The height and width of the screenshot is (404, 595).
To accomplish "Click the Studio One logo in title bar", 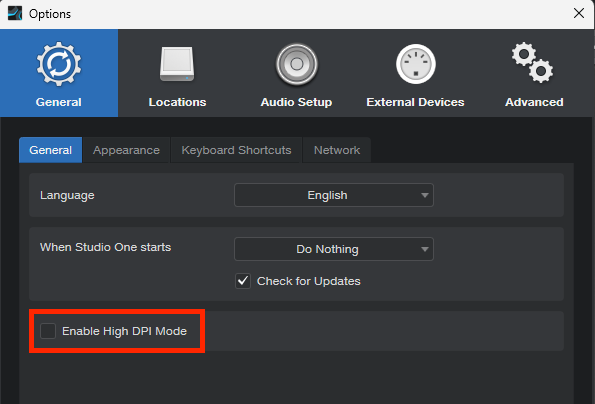I will (15, 14).
